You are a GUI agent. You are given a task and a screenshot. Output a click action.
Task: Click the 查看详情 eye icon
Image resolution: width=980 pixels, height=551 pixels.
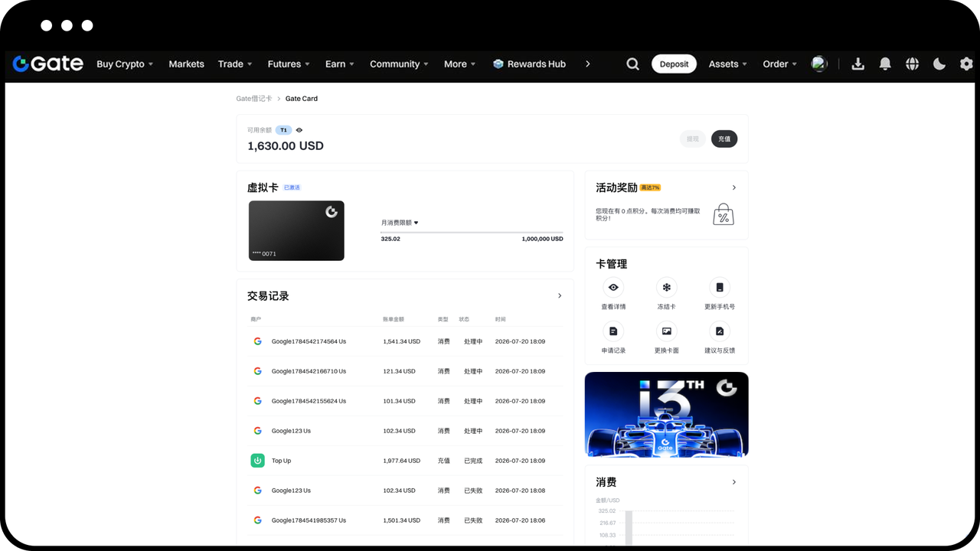point(613,288)
